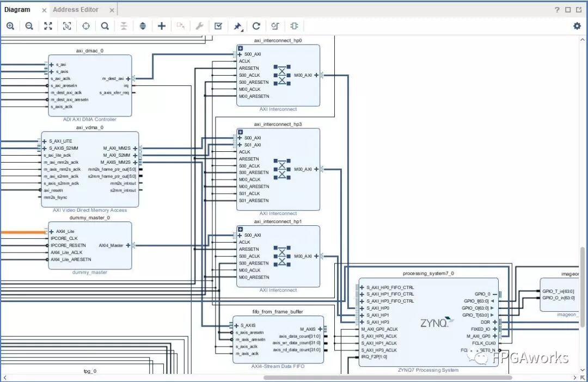Click the help question mark button
Viewport: 588px width, 382px height.
click(557, 10)
